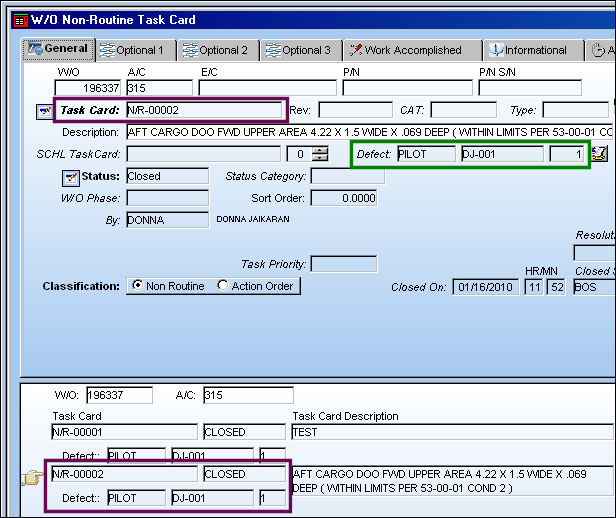Click the CAT field
The image size is (616, 518).
pyautogui.click(x=464, y=110)
